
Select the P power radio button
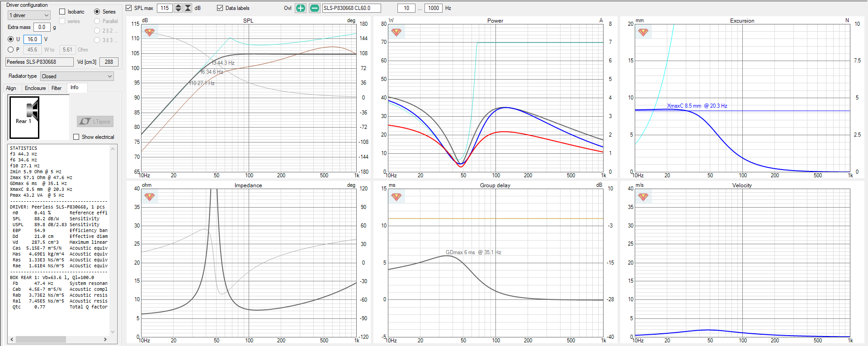11,50
